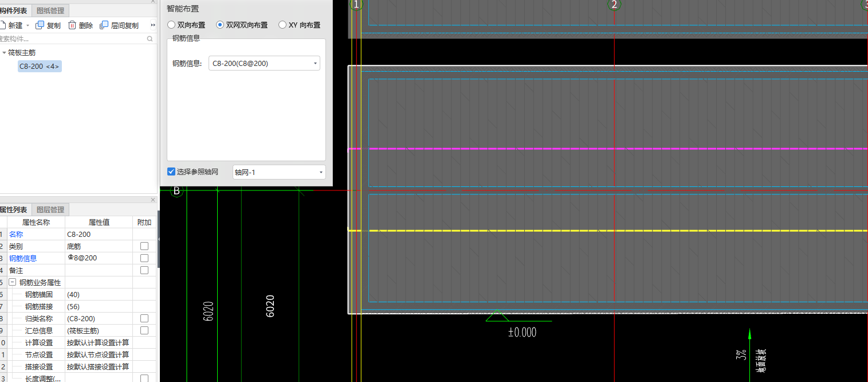Tick the 附加 checkbox for 汇总信息

(144, 330)
